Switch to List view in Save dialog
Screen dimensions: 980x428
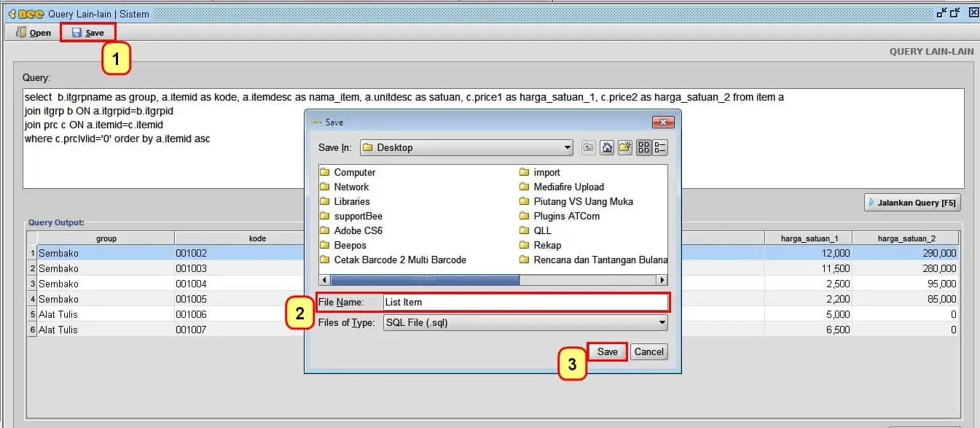click(643, 148)
